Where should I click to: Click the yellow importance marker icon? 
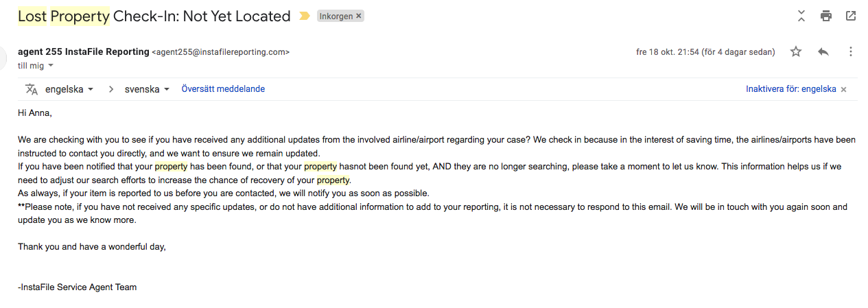tap(305, 16)
